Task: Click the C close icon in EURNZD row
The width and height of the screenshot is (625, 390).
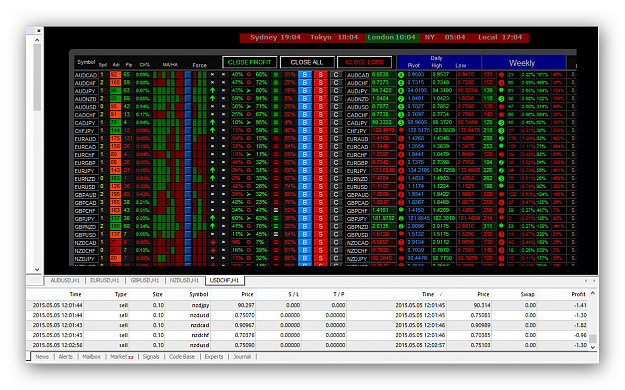Action: 336,178
